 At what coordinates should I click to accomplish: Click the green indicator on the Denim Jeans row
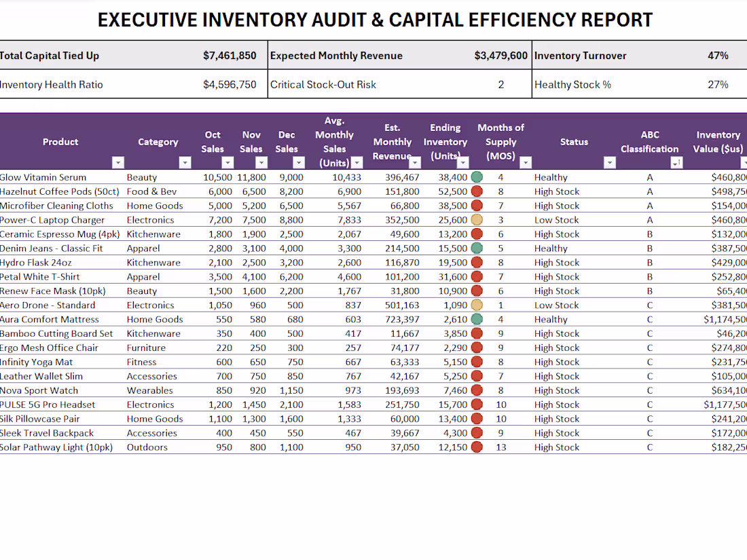477,248
